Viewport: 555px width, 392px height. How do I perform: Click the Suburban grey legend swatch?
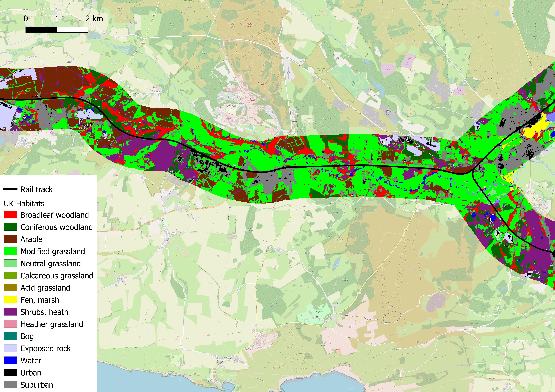pos(10,384)
